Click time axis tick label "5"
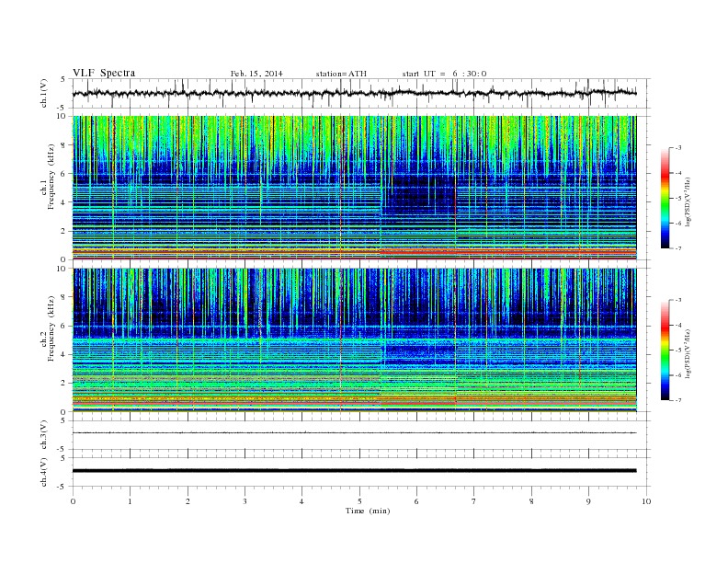The width and height of the screenshot is (728, 563). point(359,501)
